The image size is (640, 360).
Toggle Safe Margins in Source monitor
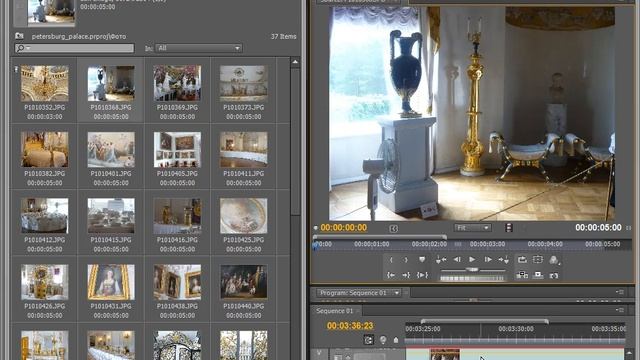[x=538, y=260]
